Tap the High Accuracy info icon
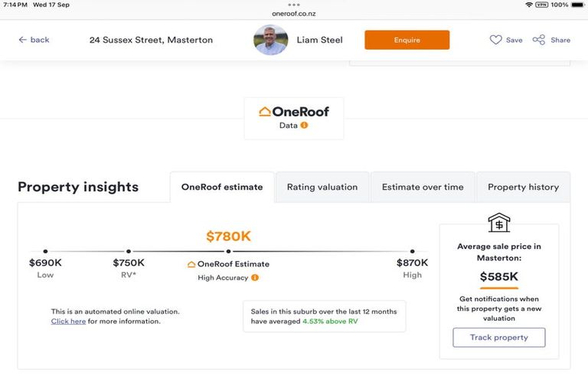The height and width of the screenshot is (392, 588). 255,278
